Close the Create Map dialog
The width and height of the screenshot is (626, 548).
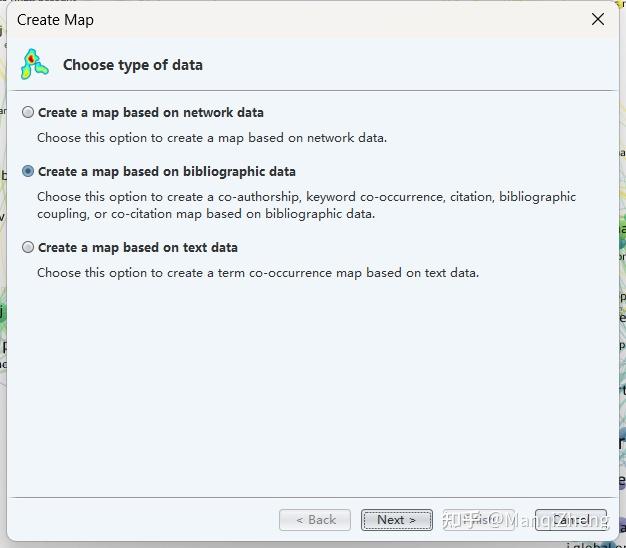[x=598, y=19]
